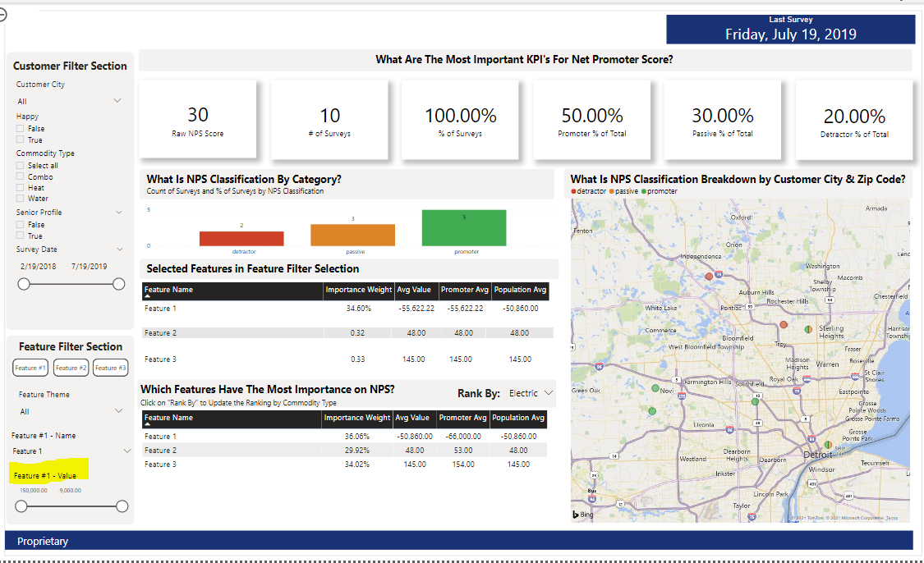This screenshot has height=563, width=924.
Task: Click Survey Date slider left handle
Action: (x=24, y=285)
